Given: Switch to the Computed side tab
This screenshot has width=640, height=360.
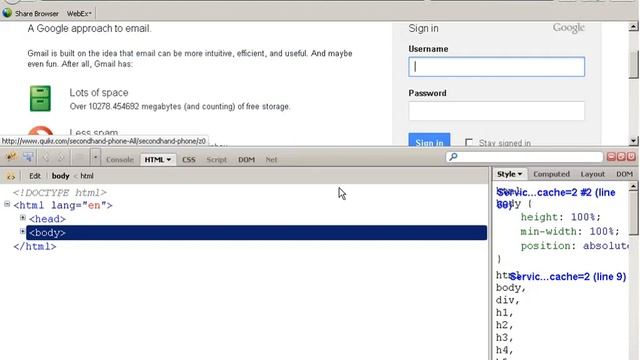Looking at the screenshot, I should (551, 174).
